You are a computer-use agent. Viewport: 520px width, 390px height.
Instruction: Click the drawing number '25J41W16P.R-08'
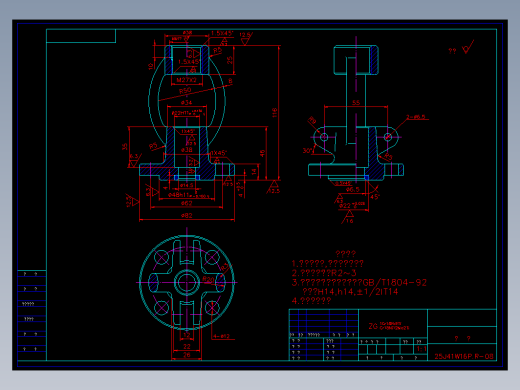(x=464, y=356)
